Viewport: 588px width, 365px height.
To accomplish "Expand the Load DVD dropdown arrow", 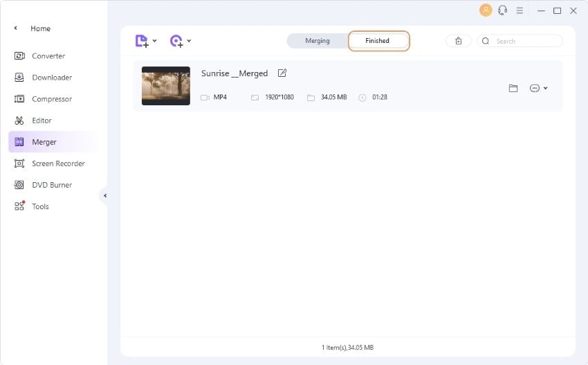I will (189, 41).
